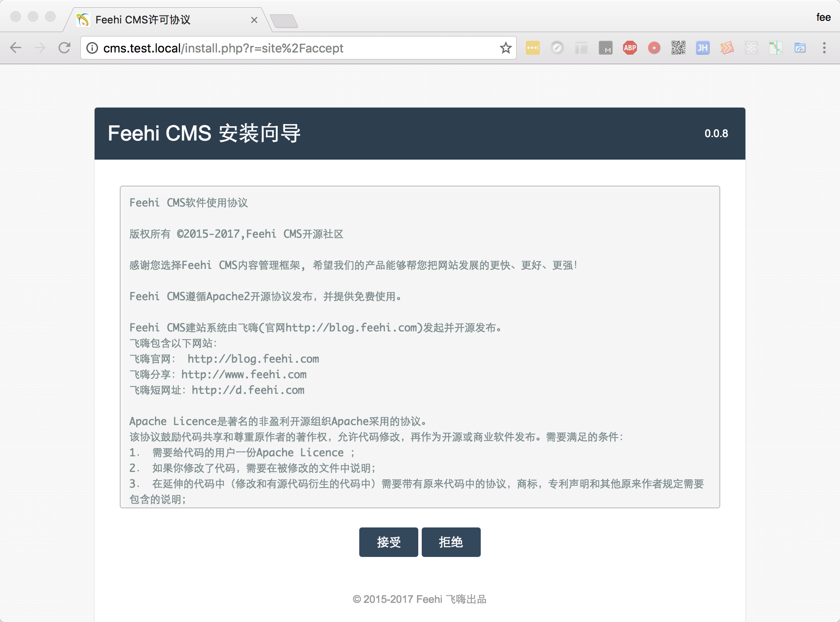Open a new browser tab
This screenshot has height=622, width=840.
point(284,20)
